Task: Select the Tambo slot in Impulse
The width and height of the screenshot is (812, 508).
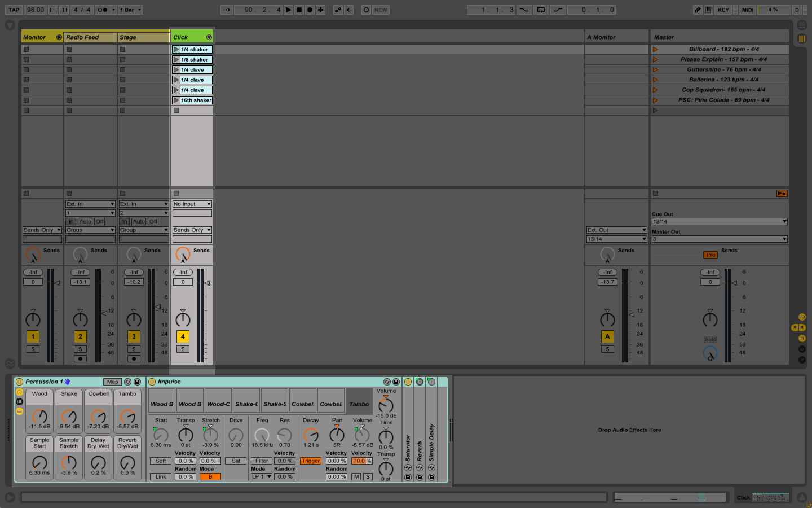Action: click(x=359, y=404)
